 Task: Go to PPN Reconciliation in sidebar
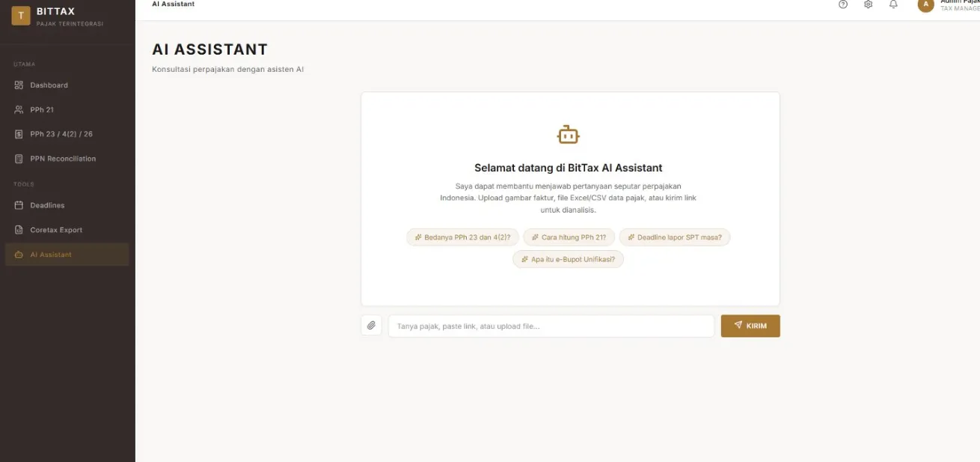pyautogui.click(x=67, y=159)
